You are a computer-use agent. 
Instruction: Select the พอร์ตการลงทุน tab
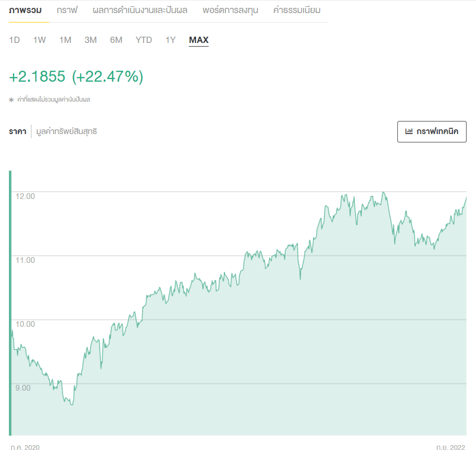pyautogui.click(x=230, y=10)
